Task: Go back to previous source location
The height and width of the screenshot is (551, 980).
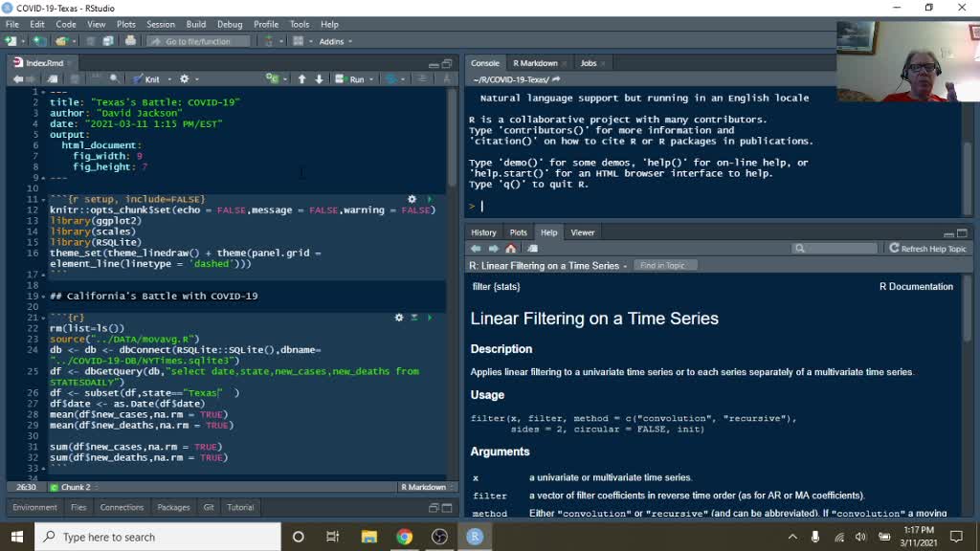Action: click(x=17, y=79)
